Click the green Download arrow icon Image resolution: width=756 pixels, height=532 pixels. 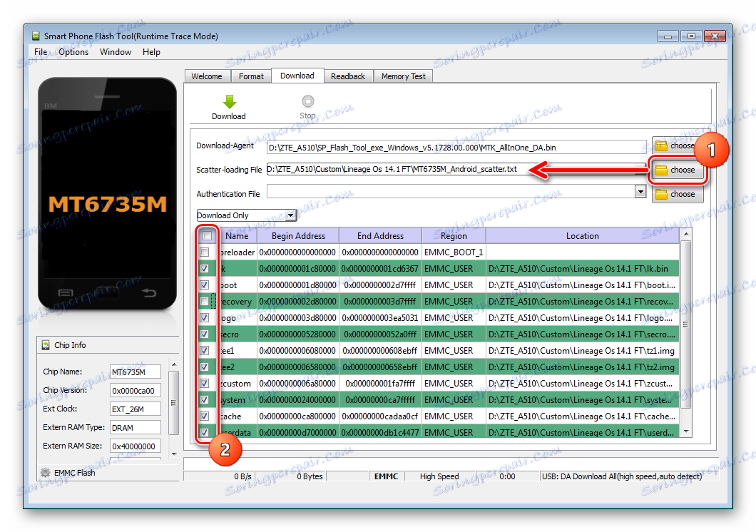230,101
